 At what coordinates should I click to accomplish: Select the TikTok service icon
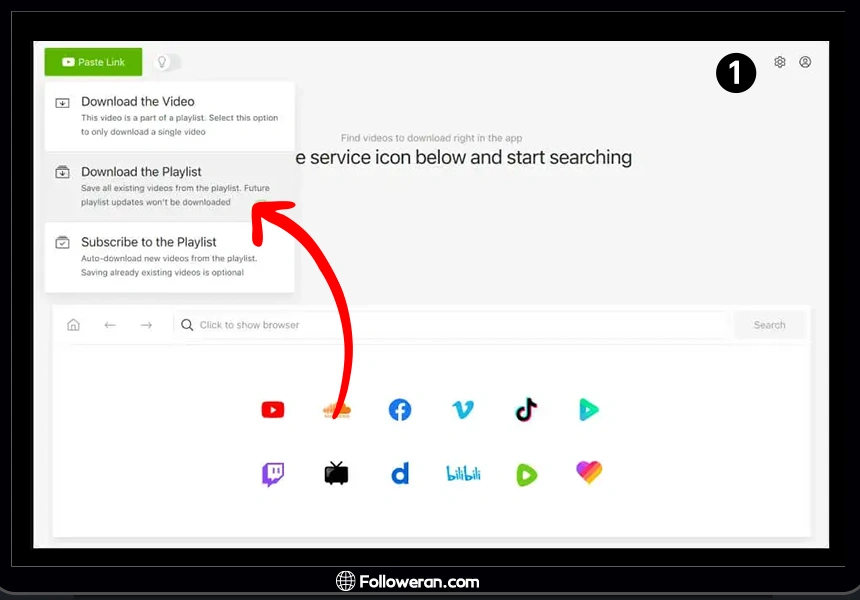click(526, 409)
